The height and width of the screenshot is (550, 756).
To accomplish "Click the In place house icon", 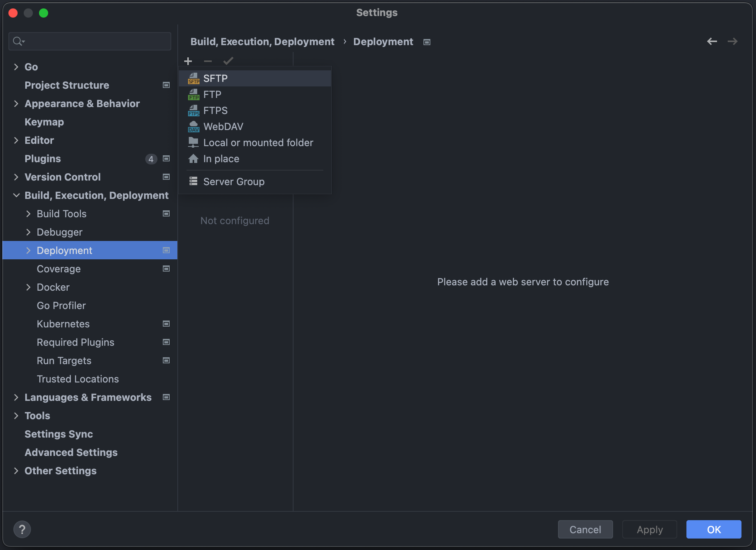I will 193,159.
